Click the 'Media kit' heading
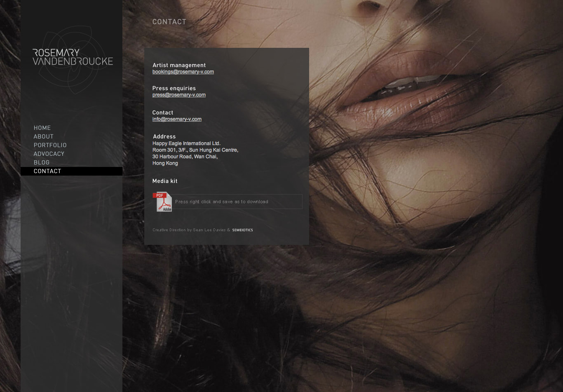The height and width of the screenshot is (392, 563). tap(165, 181)
